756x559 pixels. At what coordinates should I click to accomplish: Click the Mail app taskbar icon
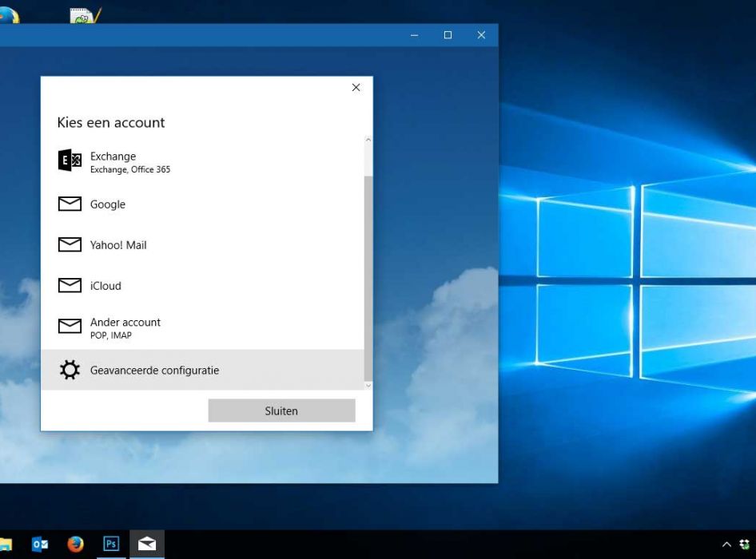[x=147, y=545]
